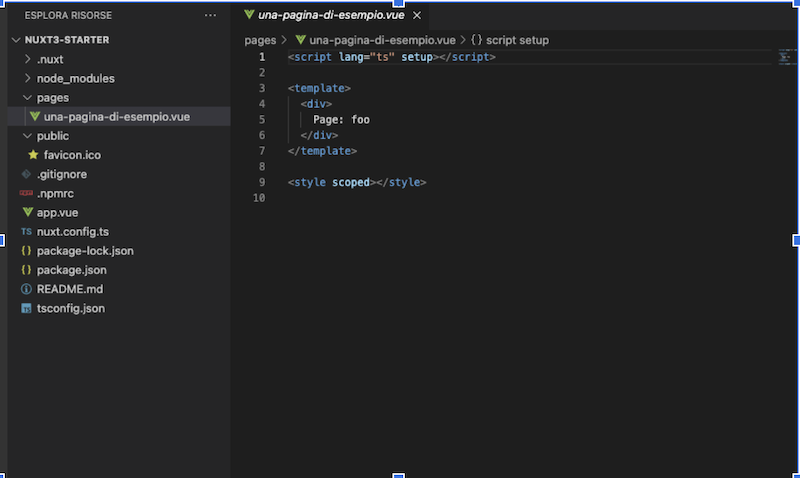Select the una-pagina-di-esempio.vue editor tab
This screenshot has height=478, width=800.
click(x=331, y=15)
